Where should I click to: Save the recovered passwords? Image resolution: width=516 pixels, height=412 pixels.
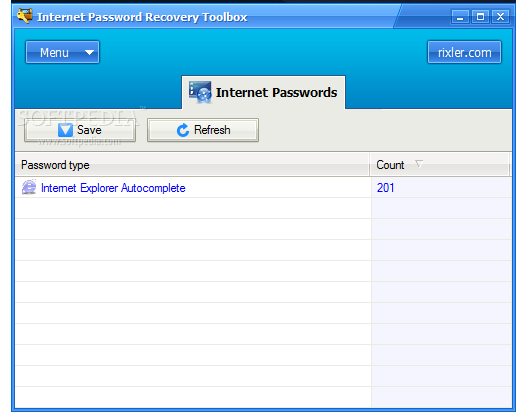coord(80,130)
